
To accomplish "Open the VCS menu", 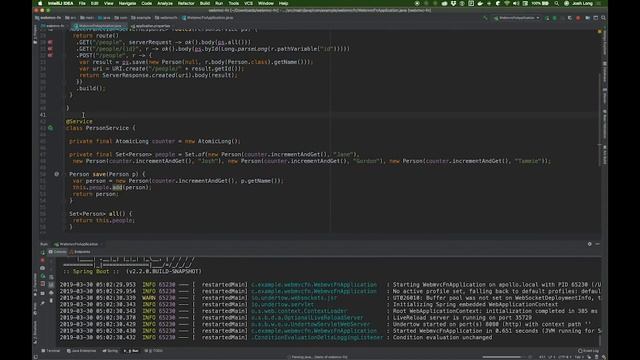I will tap(248, 3).
